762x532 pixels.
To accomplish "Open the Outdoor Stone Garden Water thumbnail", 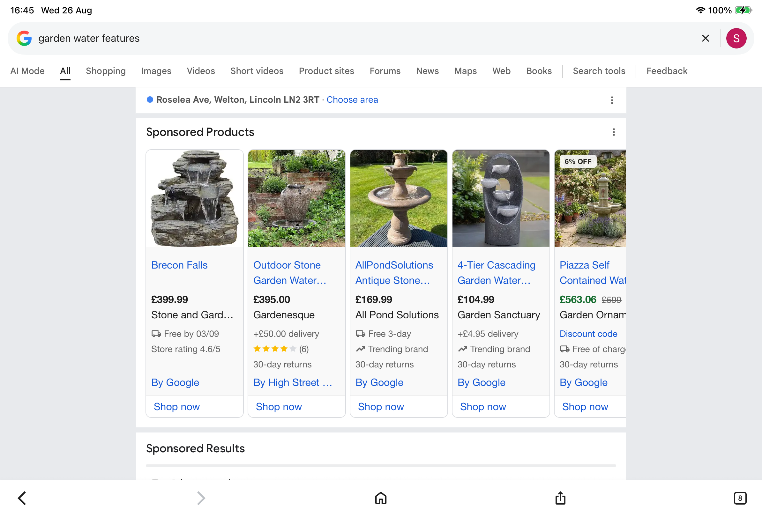I will 296,198.
